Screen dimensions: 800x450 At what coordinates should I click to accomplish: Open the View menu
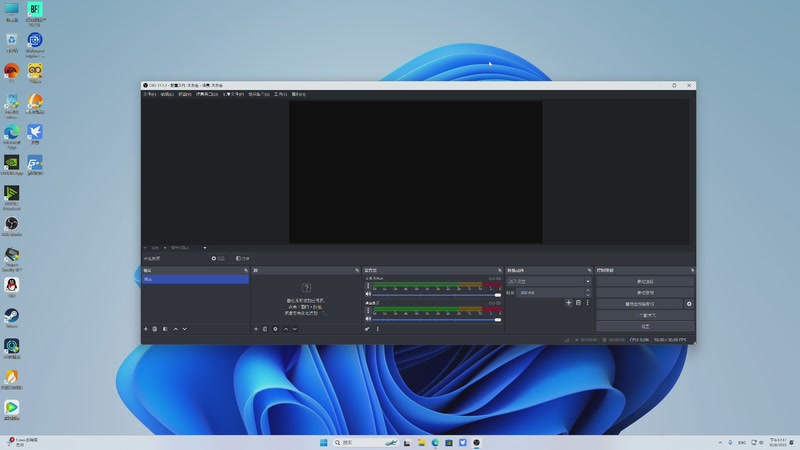(x=185, y=94)
